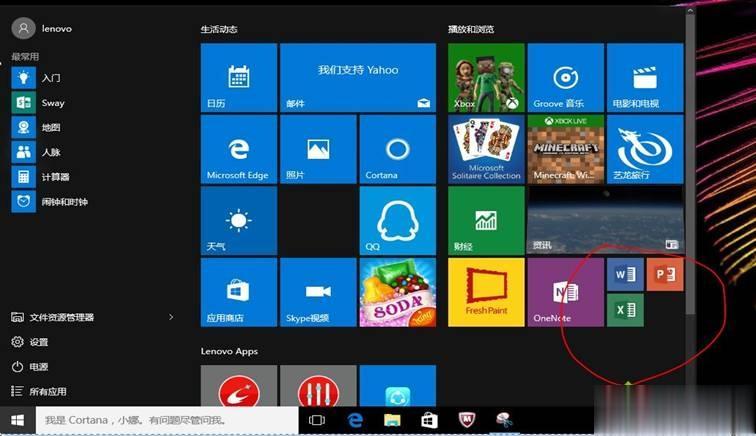Image resolution: width=756 pixels, height=436 pixels.
Task: Open Snipping Tool on the taskbar
Action: 505,421
